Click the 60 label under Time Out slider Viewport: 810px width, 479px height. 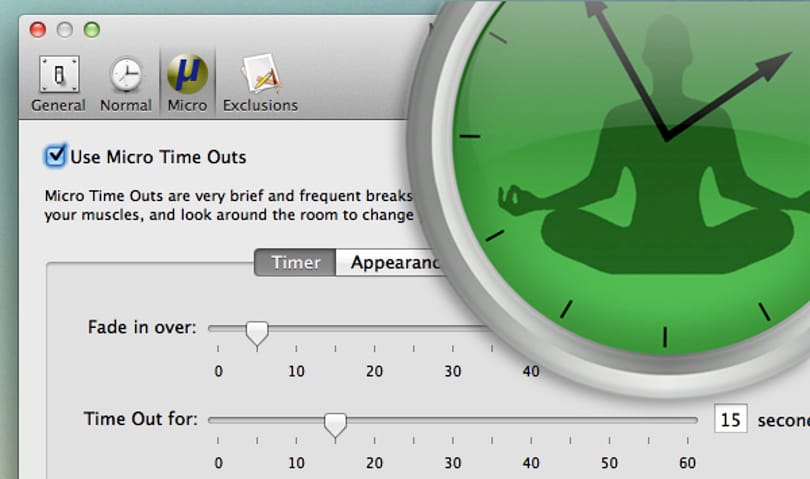click(687, 463)
